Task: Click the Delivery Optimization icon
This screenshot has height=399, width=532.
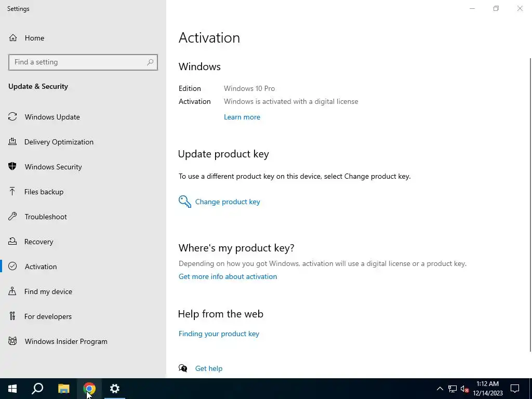Action: pos(12,141)
